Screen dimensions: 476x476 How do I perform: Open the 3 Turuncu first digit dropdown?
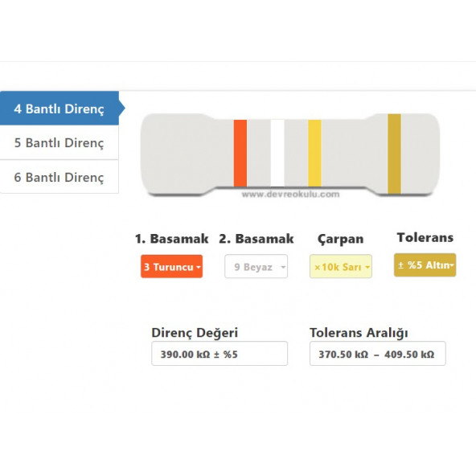point(171,266)
